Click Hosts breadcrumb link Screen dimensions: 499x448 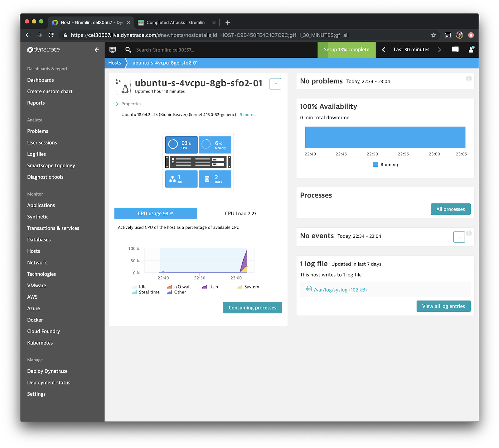[114, 63]
